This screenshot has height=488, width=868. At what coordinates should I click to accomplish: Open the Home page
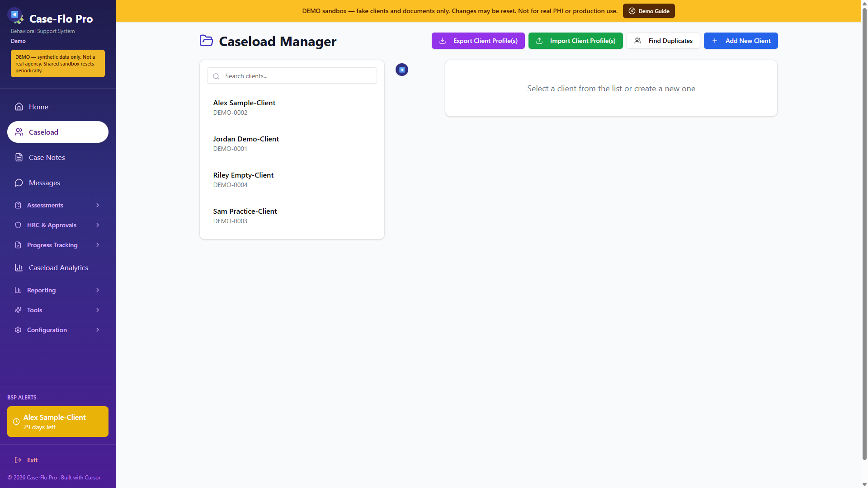click(58, 107)
